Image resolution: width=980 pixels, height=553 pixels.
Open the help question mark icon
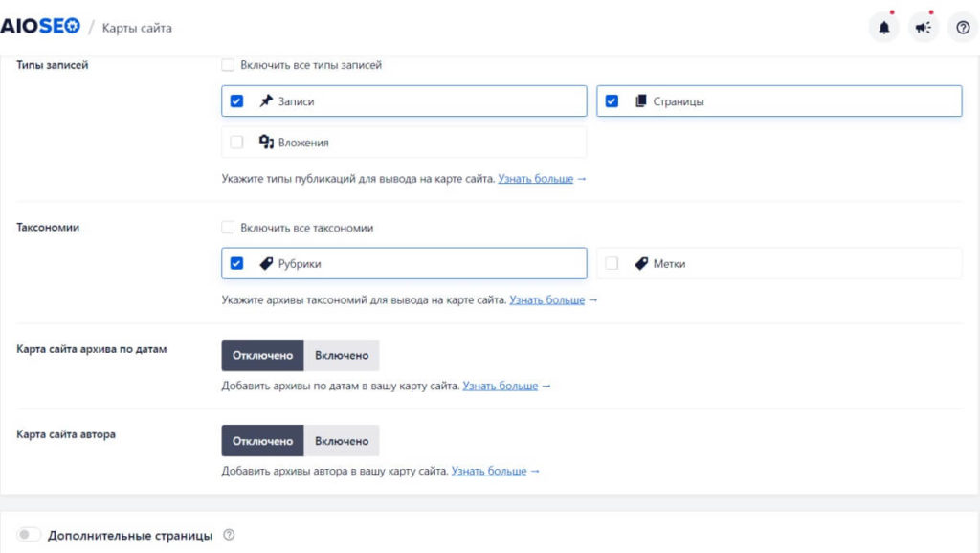tap(963, 28)
